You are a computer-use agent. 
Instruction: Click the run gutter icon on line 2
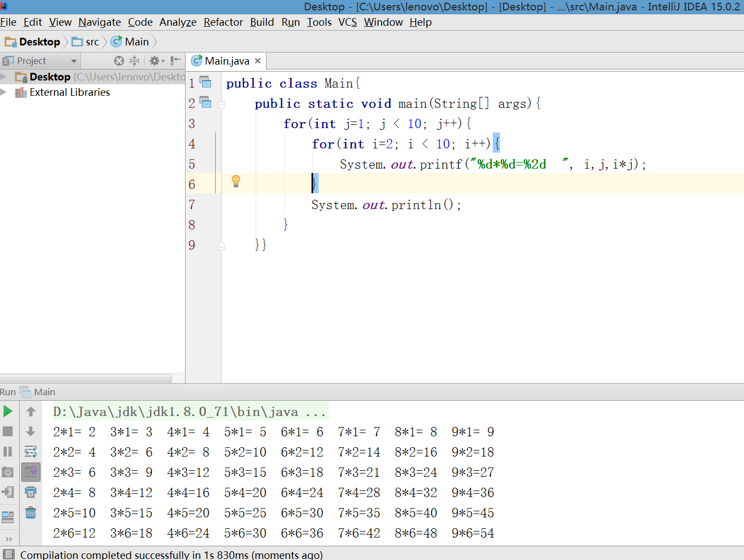click(x=206, y=102)
